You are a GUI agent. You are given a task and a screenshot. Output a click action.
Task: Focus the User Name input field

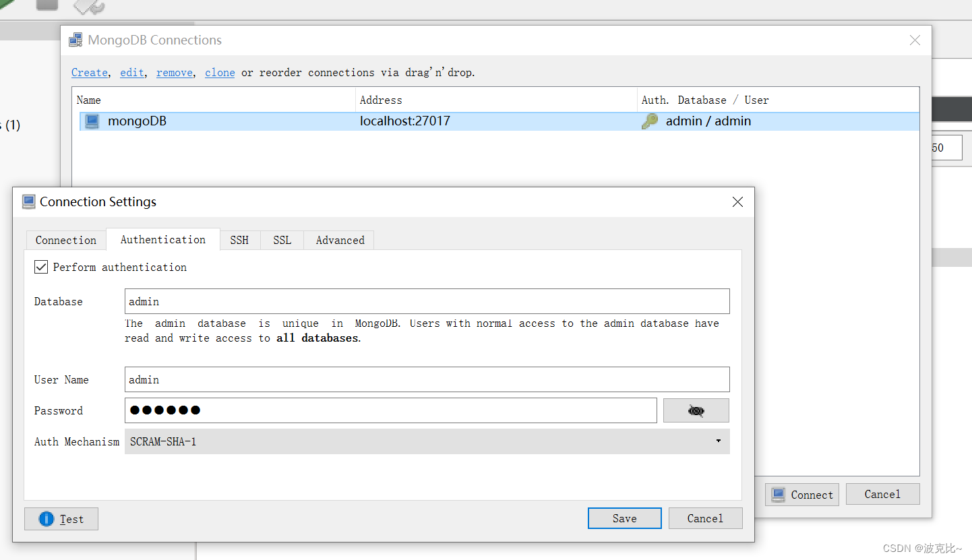(427, 379)
